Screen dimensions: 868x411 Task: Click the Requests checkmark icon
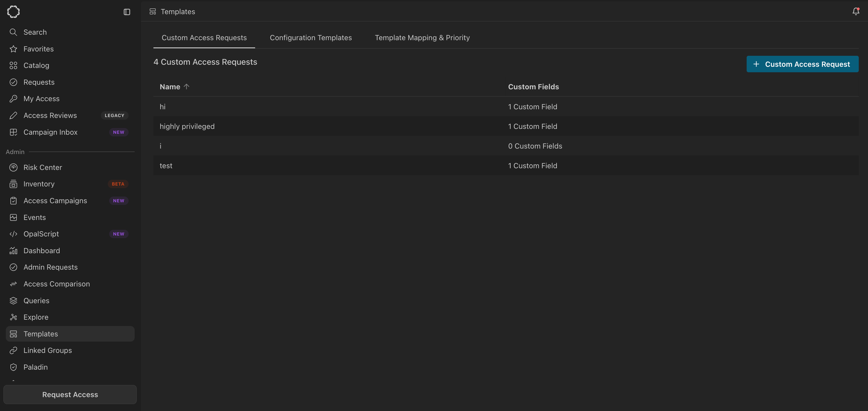[x=14, y=82]
